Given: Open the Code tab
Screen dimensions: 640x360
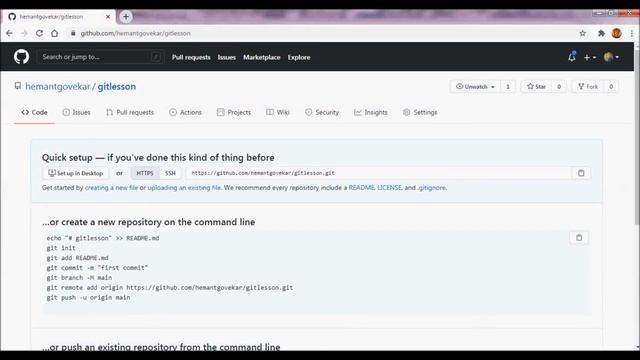Looking at the screenshot, I should tap(34, 112).
